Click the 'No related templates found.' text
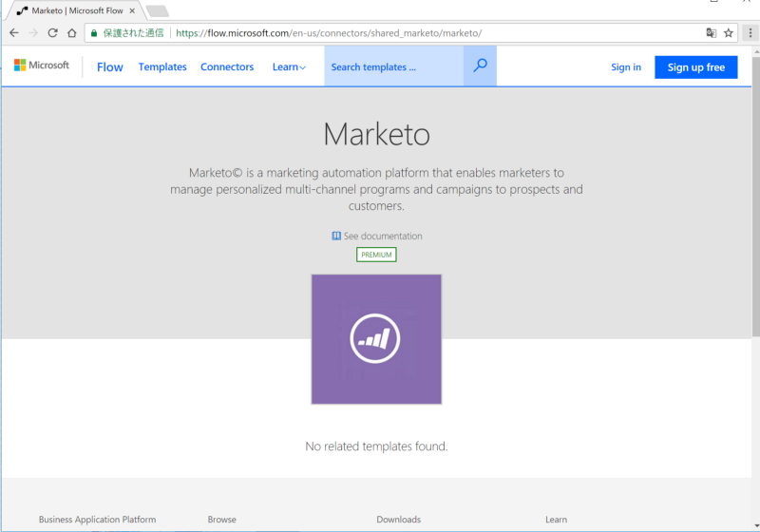760x532 pixels. [376, 446]
